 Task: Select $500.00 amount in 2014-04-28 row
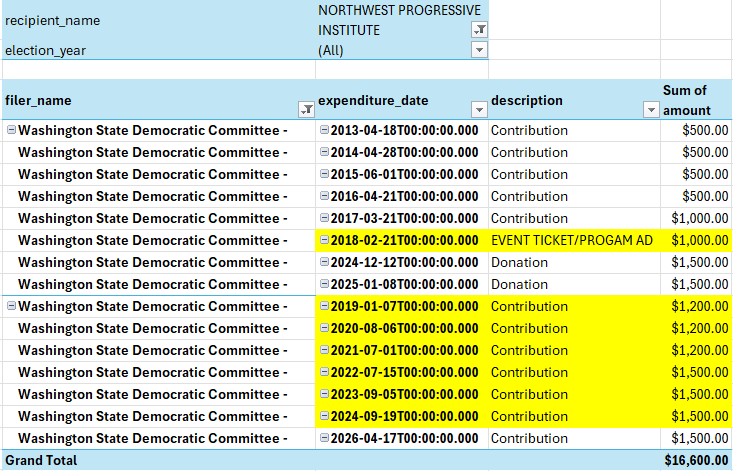coord(696,152)
